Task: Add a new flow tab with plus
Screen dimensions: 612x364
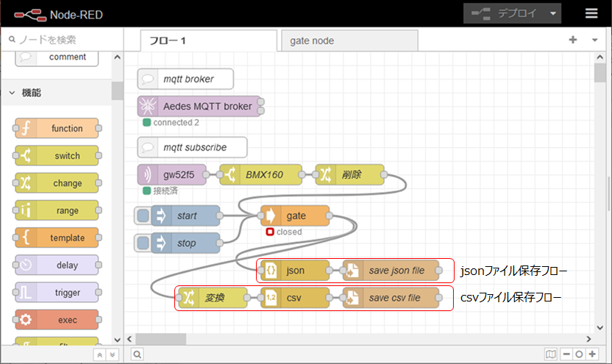Action: 572,40
